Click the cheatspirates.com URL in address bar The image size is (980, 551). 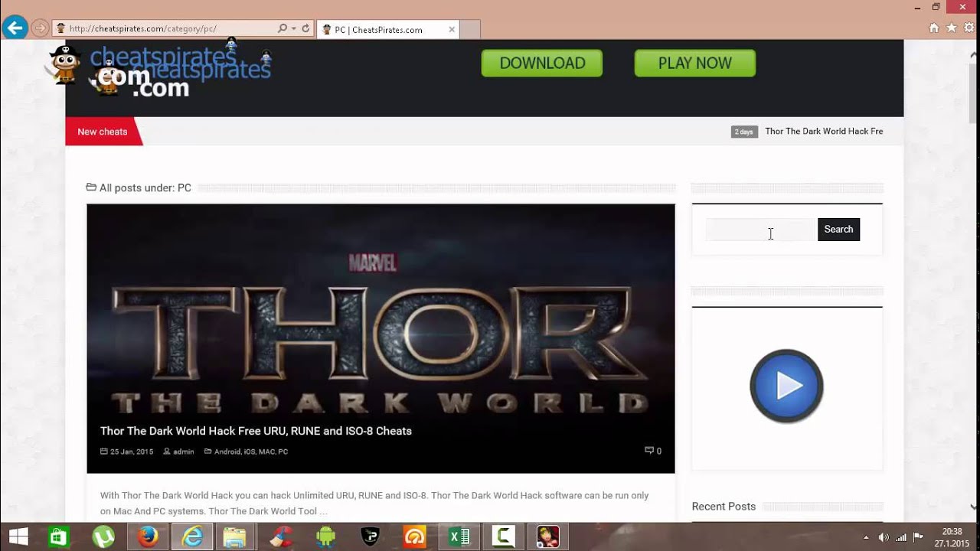tap(142, 29)
